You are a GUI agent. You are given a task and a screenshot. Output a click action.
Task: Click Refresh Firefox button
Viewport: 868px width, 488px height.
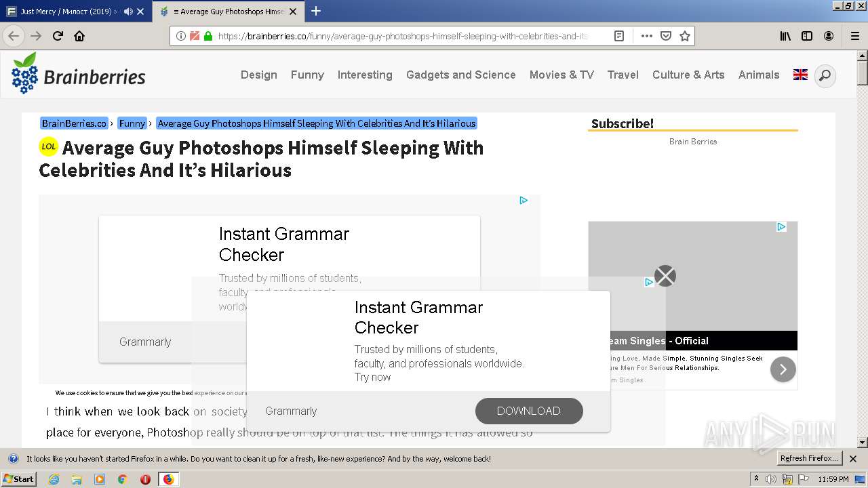point(810,459)
